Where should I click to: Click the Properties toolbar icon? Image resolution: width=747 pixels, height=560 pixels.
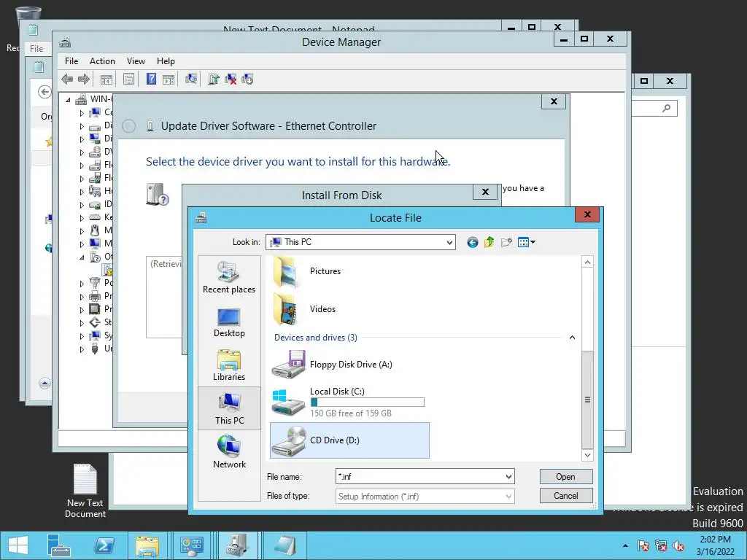click(x=128, y=79)
